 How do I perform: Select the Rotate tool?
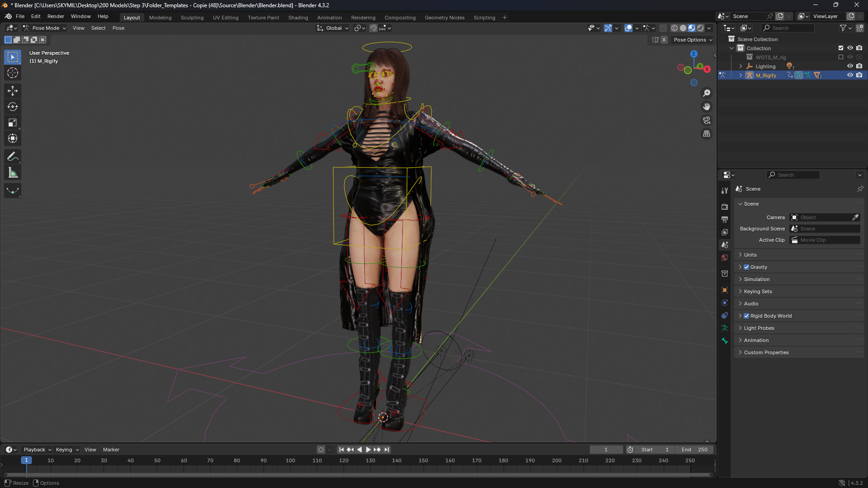pos(13,107)
